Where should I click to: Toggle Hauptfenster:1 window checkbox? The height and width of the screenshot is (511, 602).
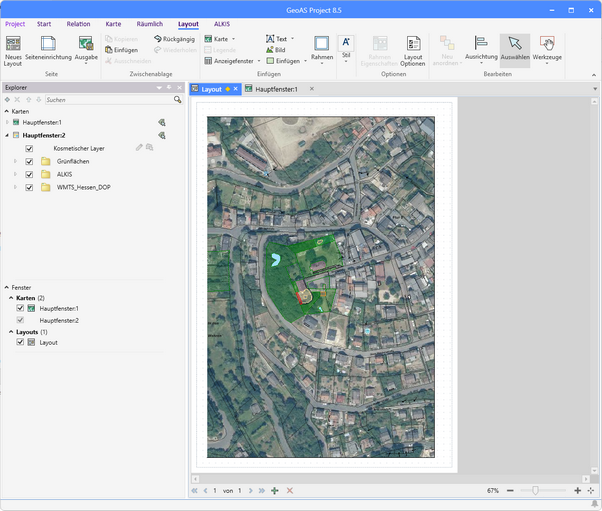point(20,308)
